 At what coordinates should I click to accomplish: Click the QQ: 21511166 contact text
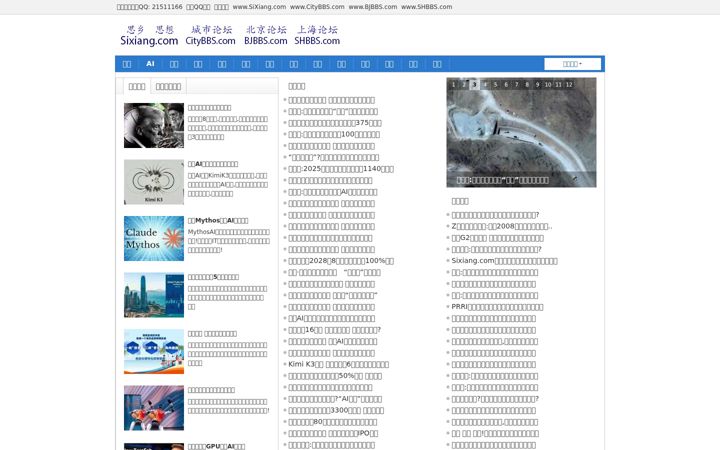tap(149, 7)
